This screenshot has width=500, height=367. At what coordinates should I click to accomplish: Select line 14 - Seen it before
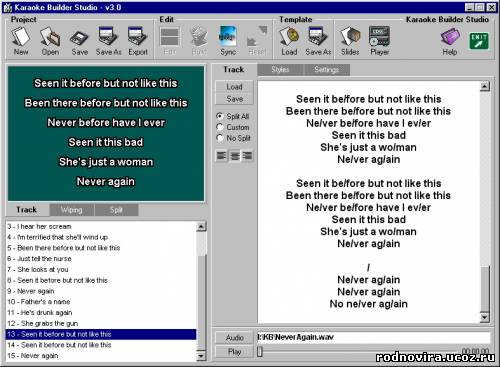101,345
